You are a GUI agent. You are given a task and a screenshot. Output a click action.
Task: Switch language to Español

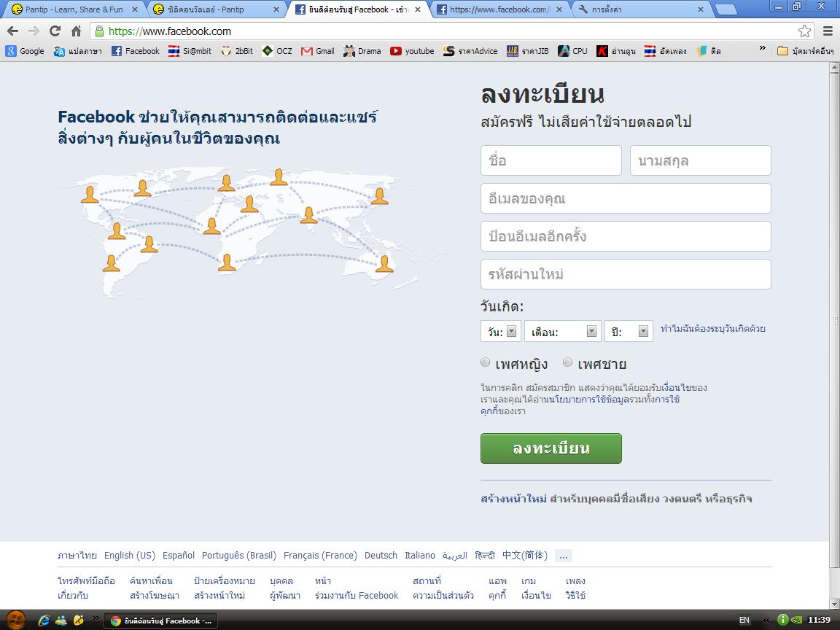tap(179, 556)
